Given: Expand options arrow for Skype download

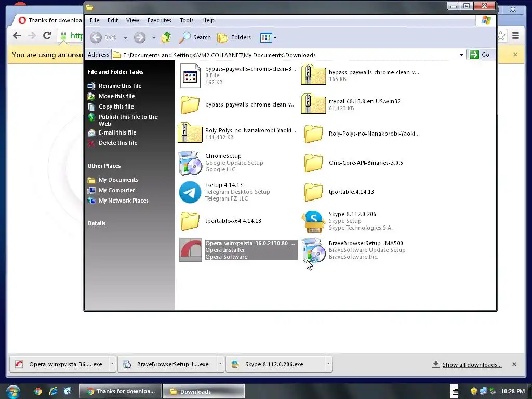Looking at the screenshot, I should point(328,364).
